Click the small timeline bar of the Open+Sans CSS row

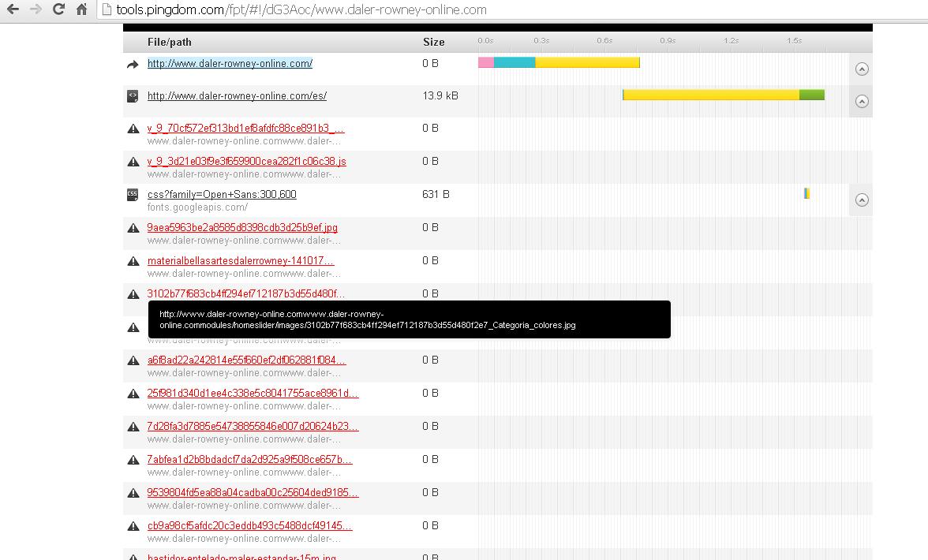[x=806, y=193]
